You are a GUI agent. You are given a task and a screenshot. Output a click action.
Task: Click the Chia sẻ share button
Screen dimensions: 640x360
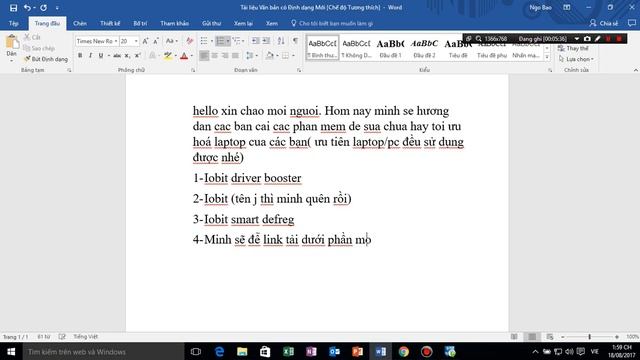603,23
